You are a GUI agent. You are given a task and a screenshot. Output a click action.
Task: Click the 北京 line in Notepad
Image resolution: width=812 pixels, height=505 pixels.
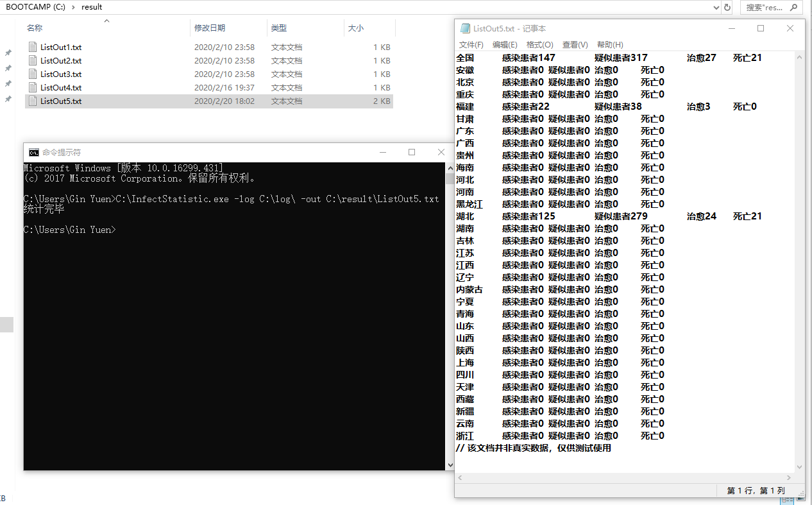[560, 82]
